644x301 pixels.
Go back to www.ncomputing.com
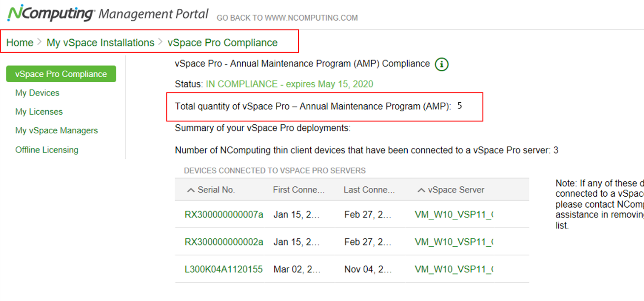coord(287,18)
